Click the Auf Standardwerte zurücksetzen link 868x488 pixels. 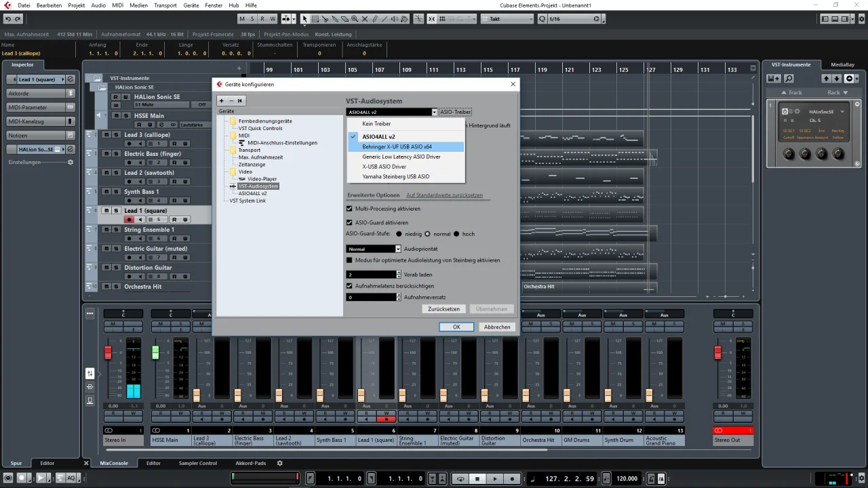(444, 195)
